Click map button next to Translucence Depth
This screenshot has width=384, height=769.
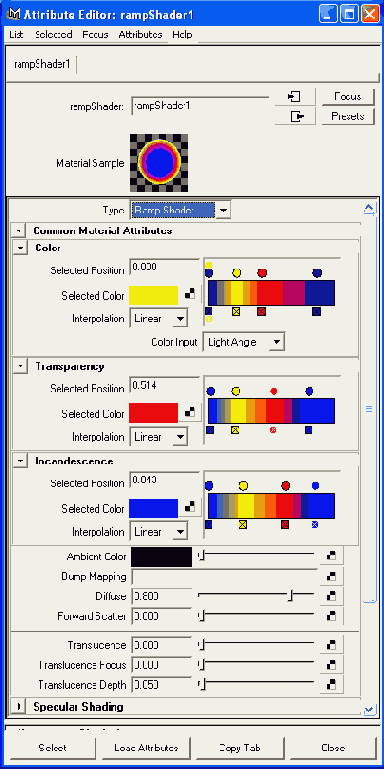pos(332,685)
